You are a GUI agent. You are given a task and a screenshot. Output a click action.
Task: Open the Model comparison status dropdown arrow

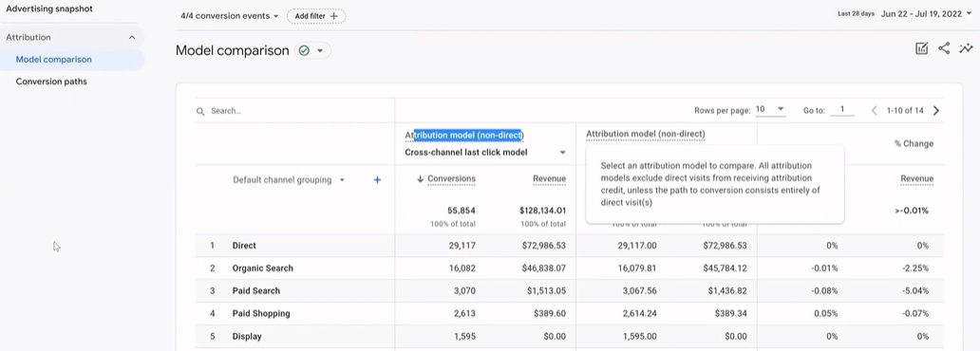coord(320,50)
